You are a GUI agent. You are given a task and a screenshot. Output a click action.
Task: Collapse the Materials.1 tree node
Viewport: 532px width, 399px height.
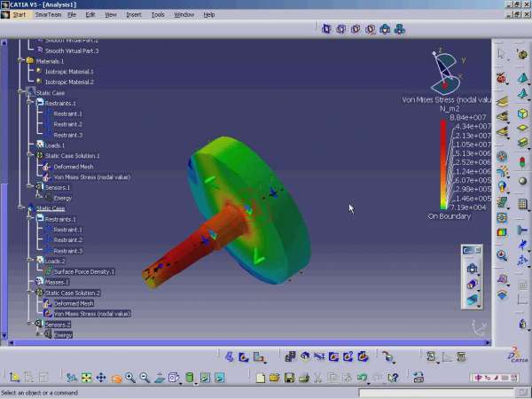[x=20, y=60]
